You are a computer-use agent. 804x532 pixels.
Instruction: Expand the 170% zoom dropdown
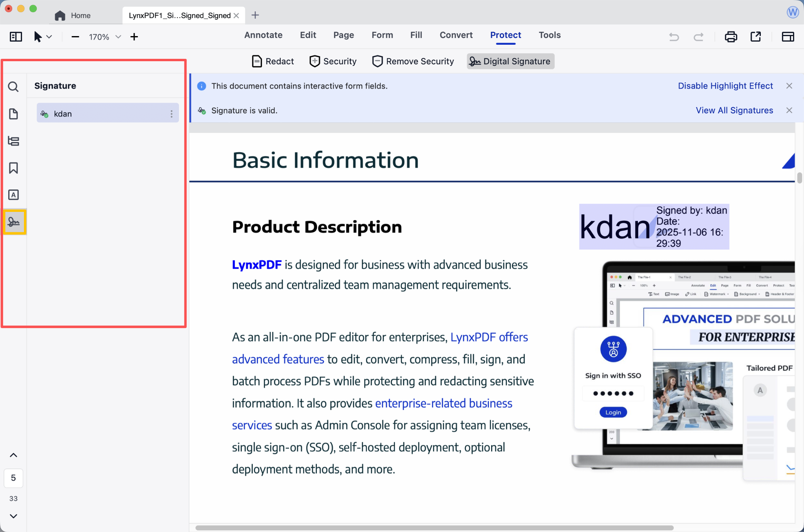(x=118, y=37)
